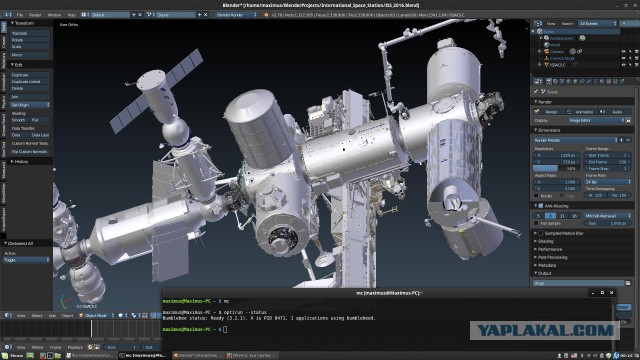Image resolution: width=640 pixels, height=360 pixels.
Task: Open the World properties tab icon
Action: point(568,82)
